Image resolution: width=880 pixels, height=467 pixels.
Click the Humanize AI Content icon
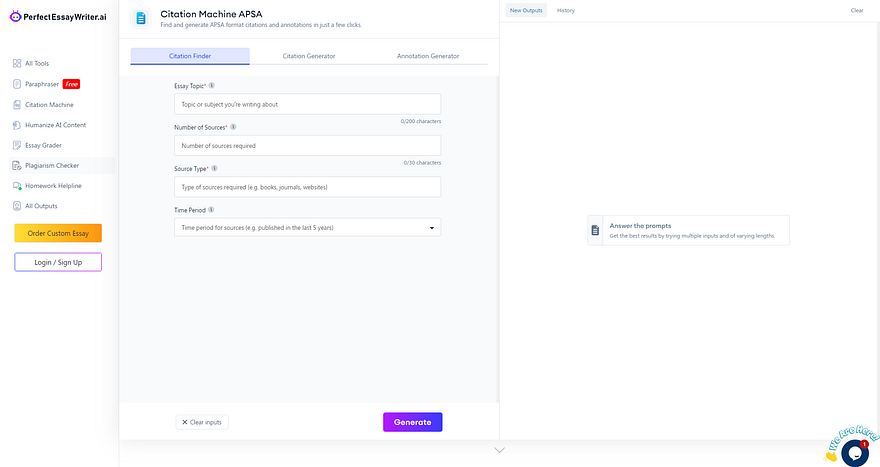pos(17,125)
